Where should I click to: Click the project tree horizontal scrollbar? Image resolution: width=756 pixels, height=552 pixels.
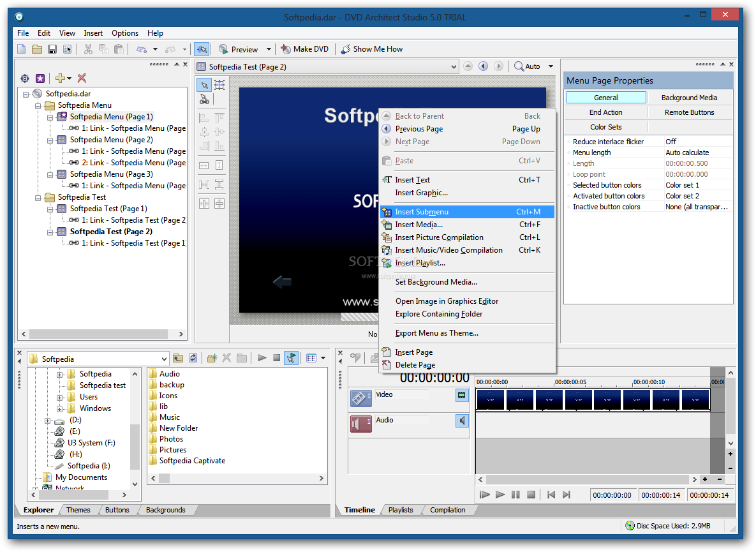[98, 334]
